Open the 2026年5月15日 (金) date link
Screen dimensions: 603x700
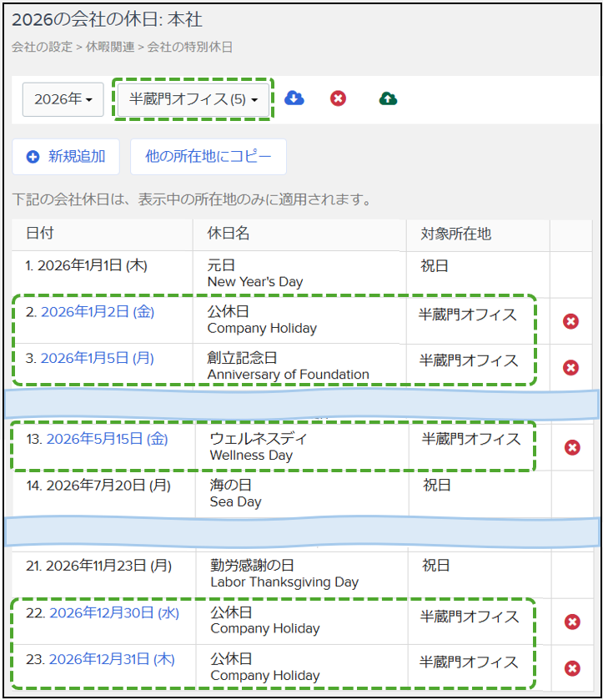pyautogui.click(x=107, y=439)
